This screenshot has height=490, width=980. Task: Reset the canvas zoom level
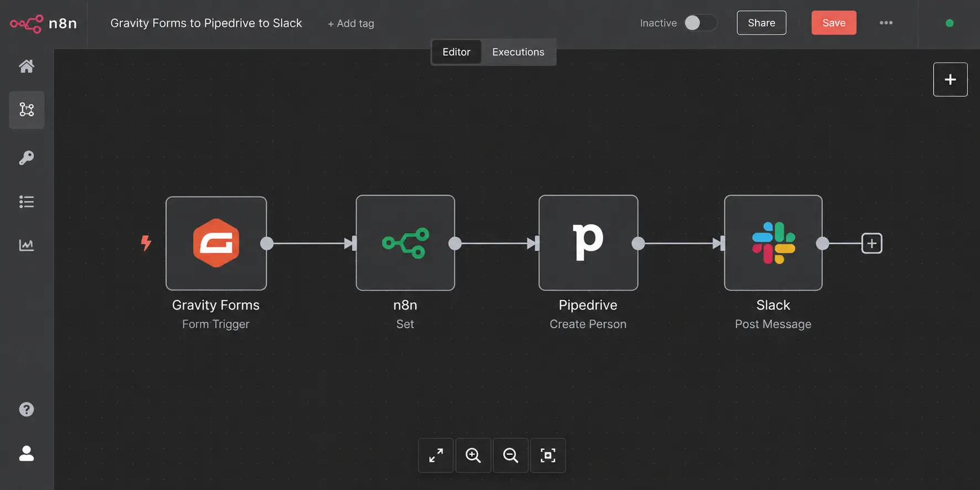click(548, 455)
